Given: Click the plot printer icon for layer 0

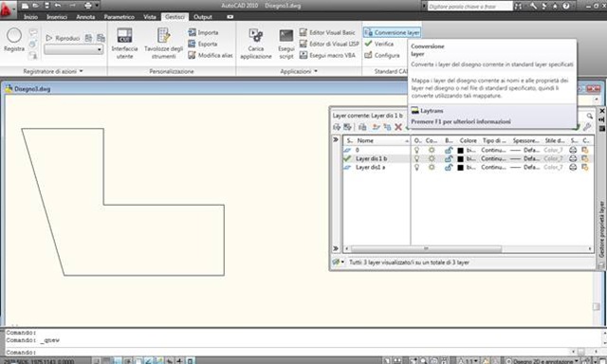Looking at the screenshot, I should pyautogui.click(x=573, y=150).
